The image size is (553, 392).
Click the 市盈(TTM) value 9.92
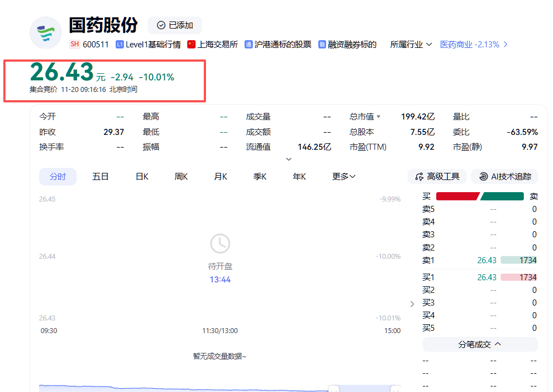[426, 147]
